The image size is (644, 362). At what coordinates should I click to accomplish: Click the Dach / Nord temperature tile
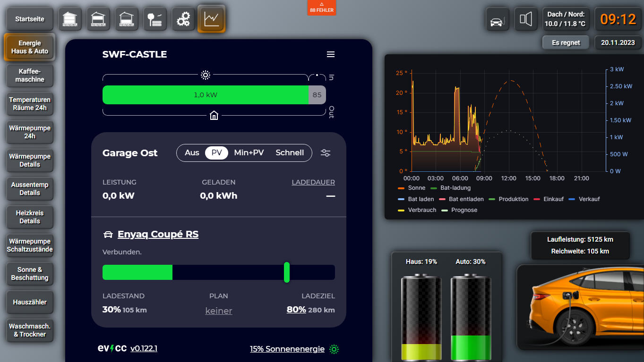point(565,19)
